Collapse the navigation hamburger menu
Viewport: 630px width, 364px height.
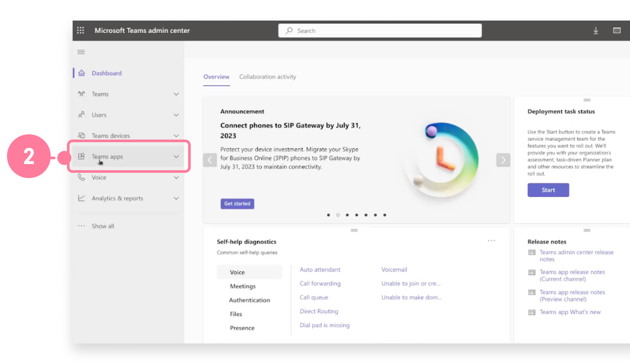pos(81,52)
